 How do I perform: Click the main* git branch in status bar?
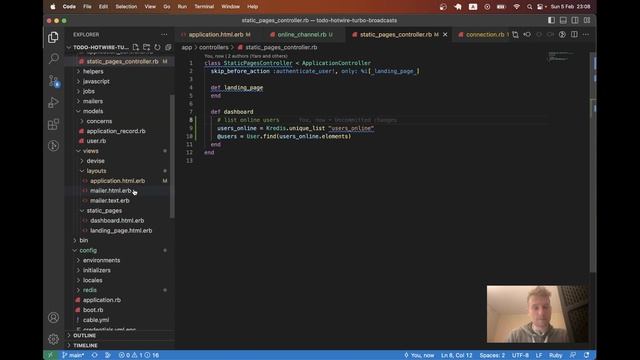73,355
